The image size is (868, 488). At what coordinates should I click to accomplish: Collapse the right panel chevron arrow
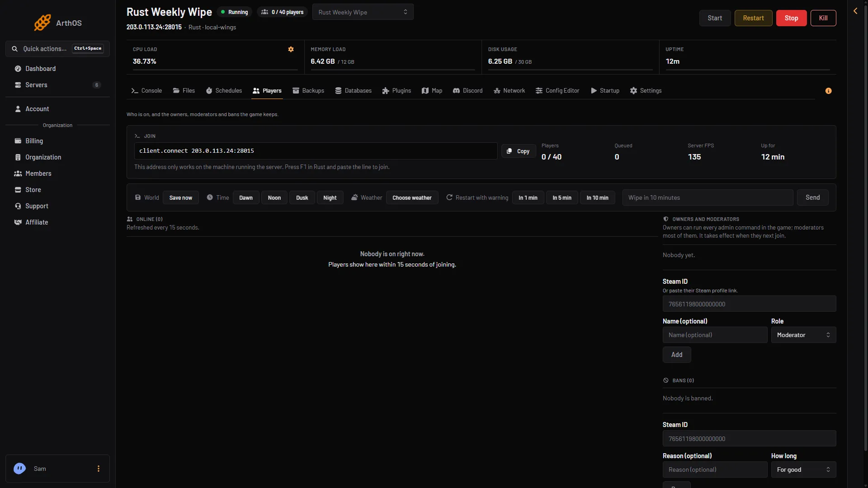[855, 11]
